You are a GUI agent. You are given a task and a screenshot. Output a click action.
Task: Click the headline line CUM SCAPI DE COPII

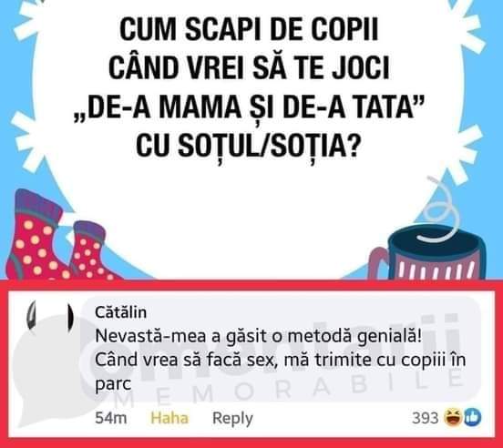click(x=249, y=29)
